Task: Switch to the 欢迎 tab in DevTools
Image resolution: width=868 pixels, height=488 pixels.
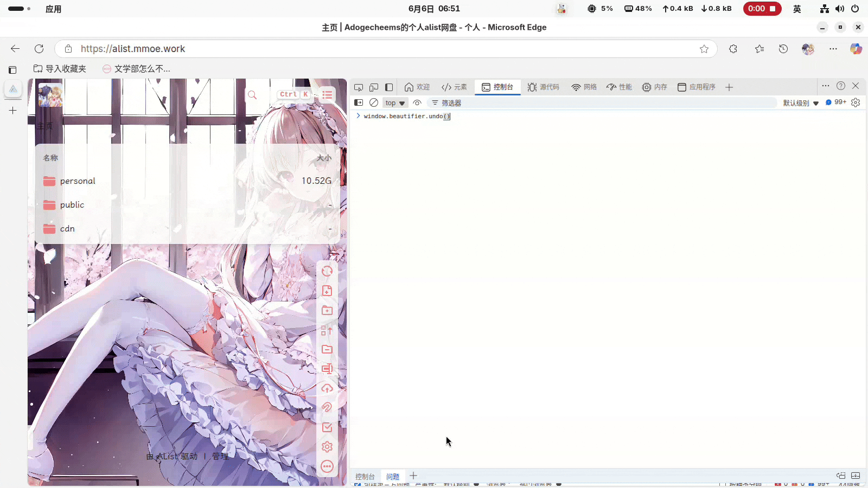Action: (417, 87)
